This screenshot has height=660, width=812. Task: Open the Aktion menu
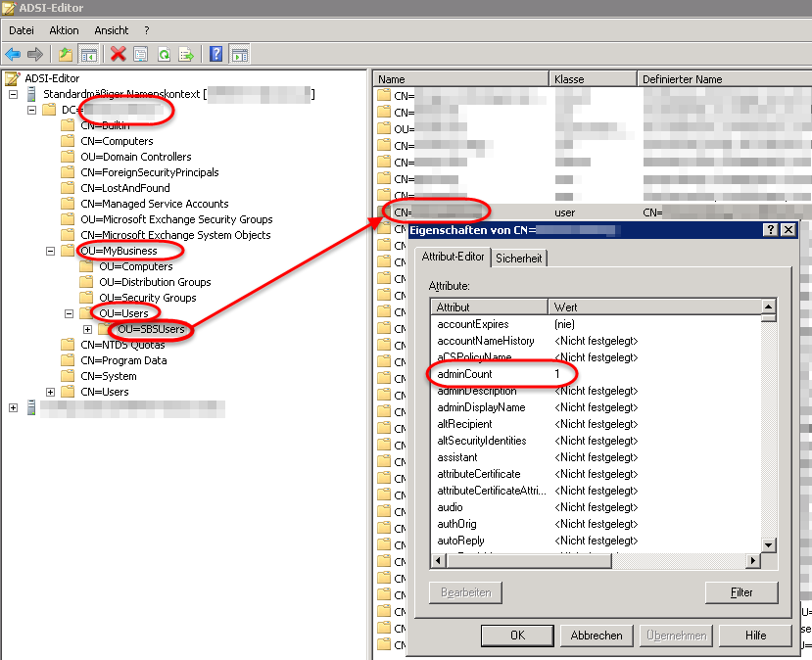pyautogui.click(x=65, y=30)
